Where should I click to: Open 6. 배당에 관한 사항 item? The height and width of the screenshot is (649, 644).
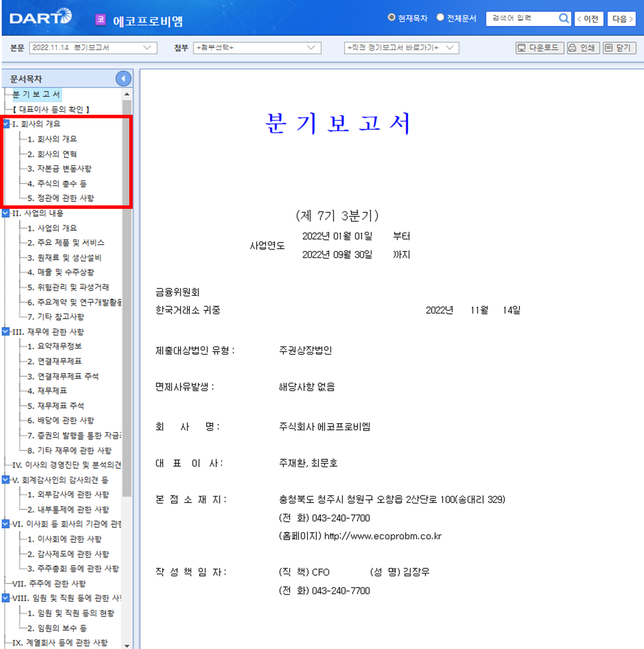(x=61, y=420)
